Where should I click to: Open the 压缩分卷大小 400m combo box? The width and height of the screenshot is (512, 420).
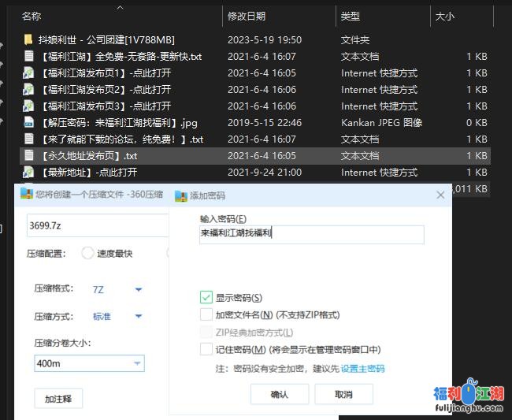[138, 363]
